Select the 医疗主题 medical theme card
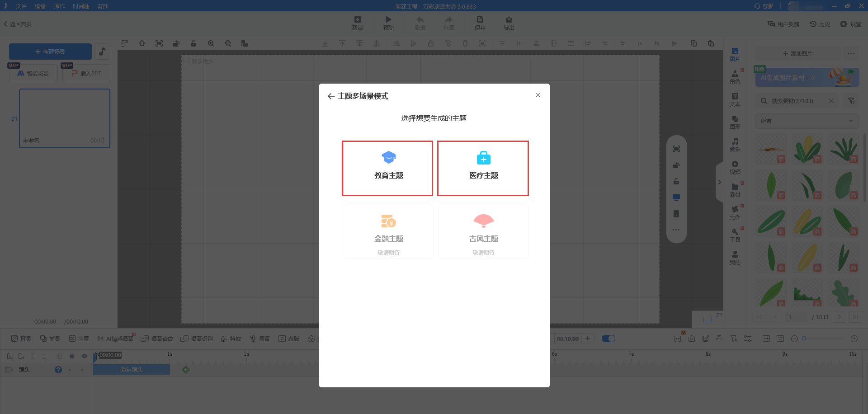The width and height of the screenshot is (868, 414). [x=483, y=168]
